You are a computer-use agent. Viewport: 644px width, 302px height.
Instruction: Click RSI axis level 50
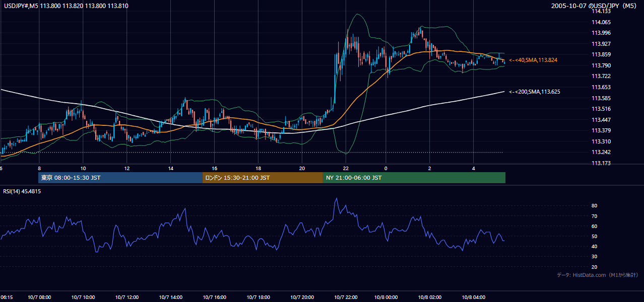coord(595,237)
